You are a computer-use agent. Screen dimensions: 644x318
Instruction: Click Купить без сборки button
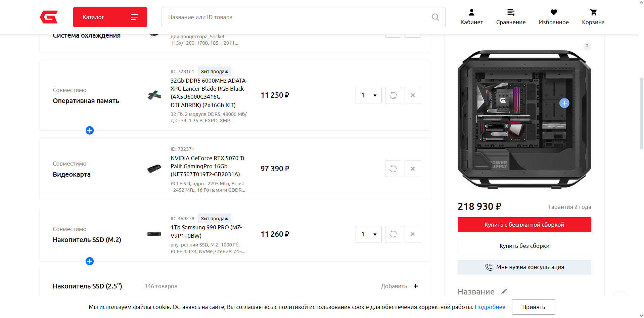pyautogui.click(x=524, y=246)
